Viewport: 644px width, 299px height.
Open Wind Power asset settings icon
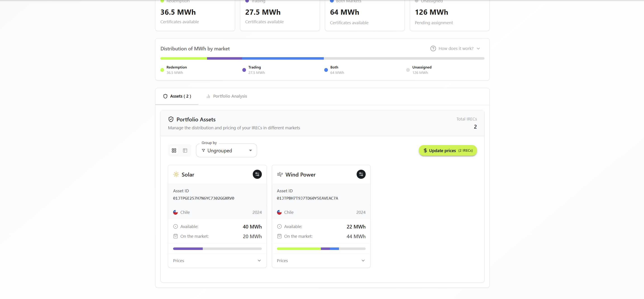(361, 174)
